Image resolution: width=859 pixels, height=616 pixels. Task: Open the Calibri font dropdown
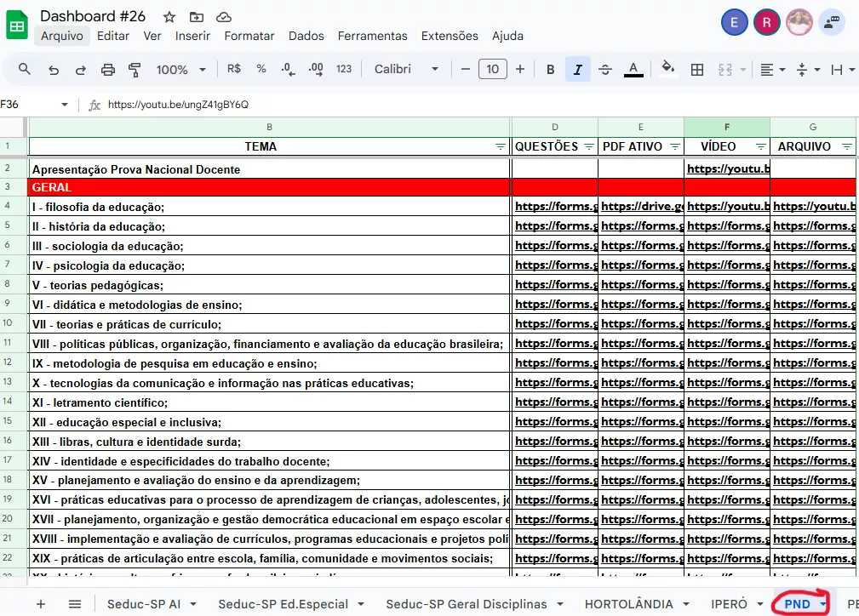pos(406,70)
